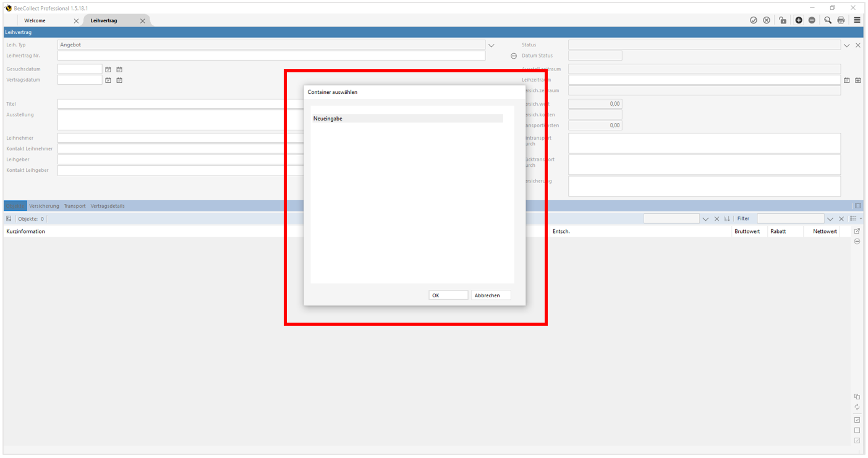868x458 pixels.
Task: Toggle the first checkbox in the right sidebar
Action: pyautogui.click(x=857, y=420)
